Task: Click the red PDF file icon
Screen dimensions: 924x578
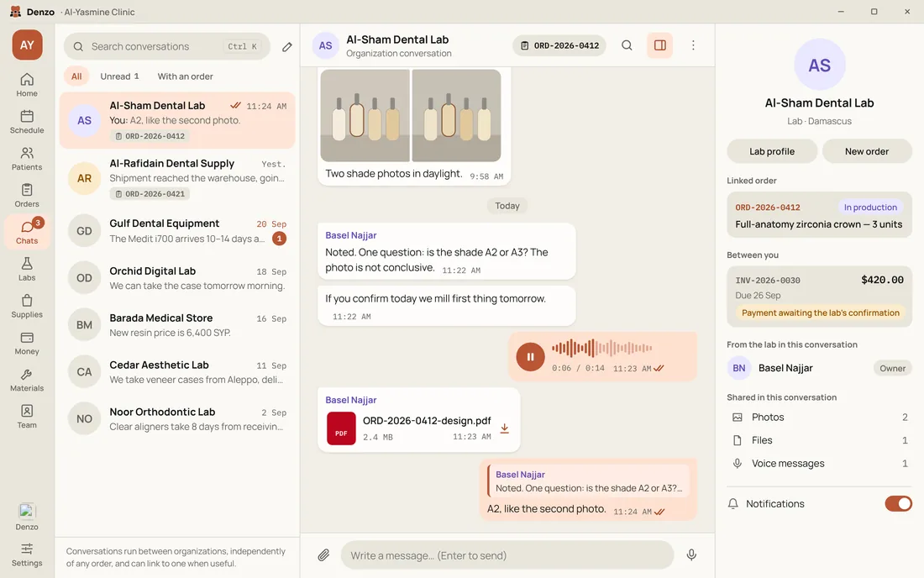Action: 341,428
